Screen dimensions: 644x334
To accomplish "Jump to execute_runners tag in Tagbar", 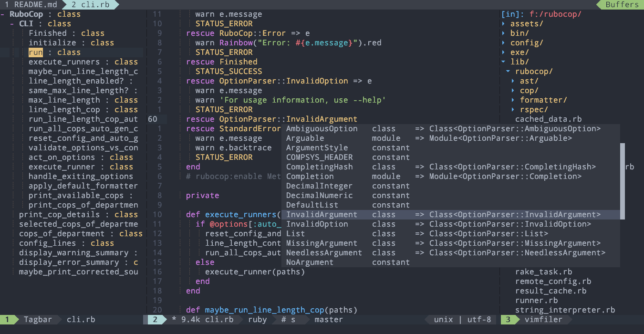I will [x=64, y=62].
